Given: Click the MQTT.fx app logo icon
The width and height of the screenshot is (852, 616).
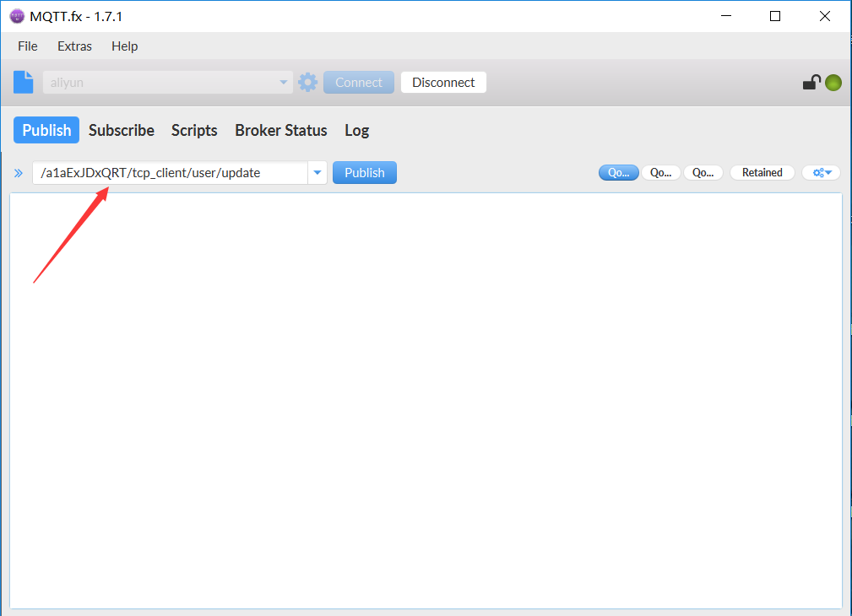Looking at the screenshot, I should click(x=17, y=16).
